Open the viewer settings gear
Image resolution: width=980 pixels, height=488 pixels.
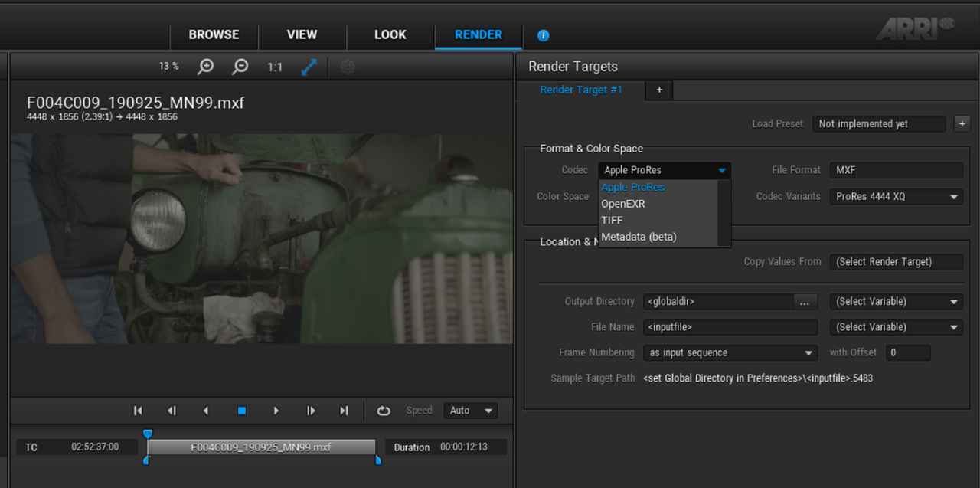pyautogui.click(x=348, y=67)
